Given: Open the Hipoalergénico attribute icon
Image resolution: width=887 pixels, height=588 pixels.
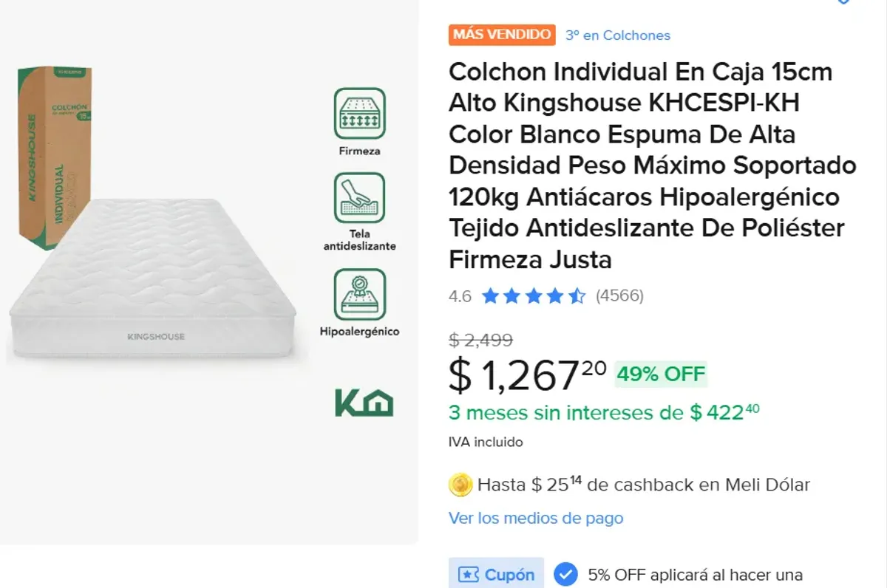Looking at the screenshot, I should click(x=359, y=295).
